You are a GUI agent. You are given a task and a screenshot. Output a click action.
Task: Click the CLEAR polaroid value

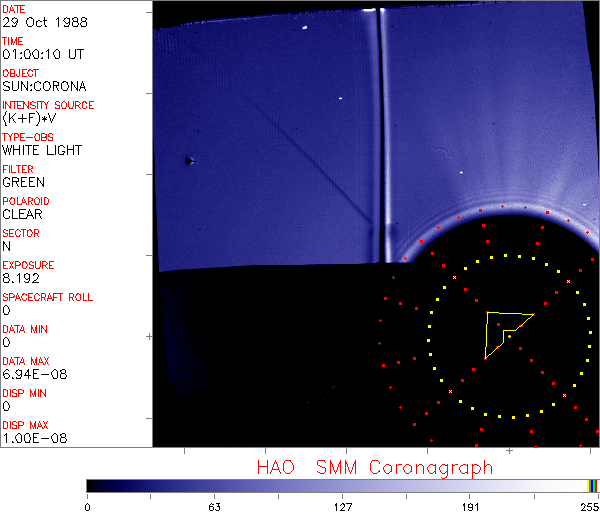pyautogui.click(x=22, y=214)
